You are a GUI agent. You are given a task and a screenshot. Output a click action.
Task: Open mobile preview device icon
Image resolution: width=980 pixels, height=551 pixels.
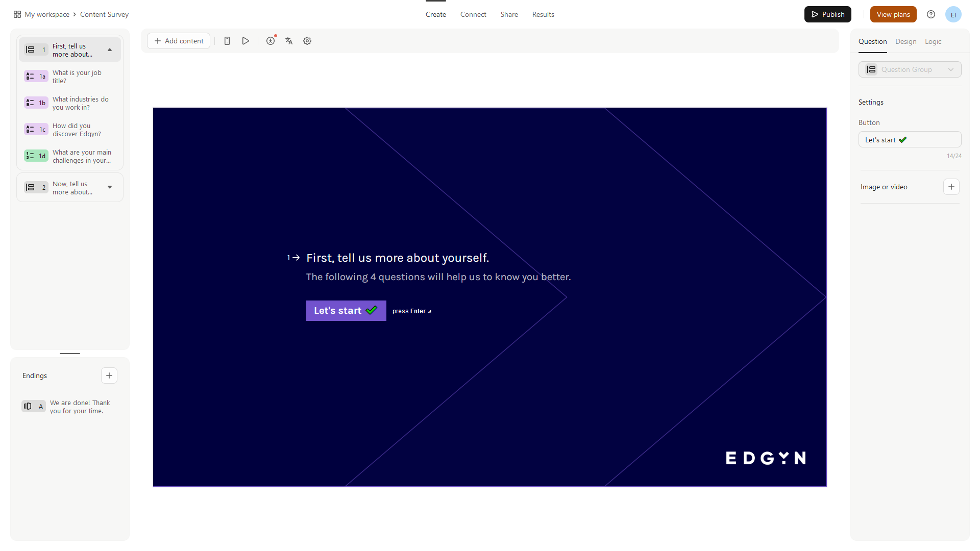[x=227, y=41]
